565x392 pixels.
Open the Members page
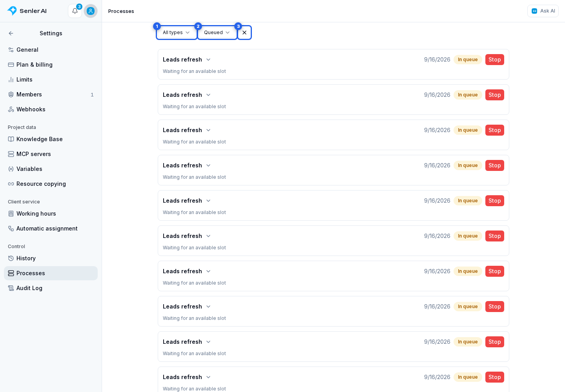pos(51,94)
